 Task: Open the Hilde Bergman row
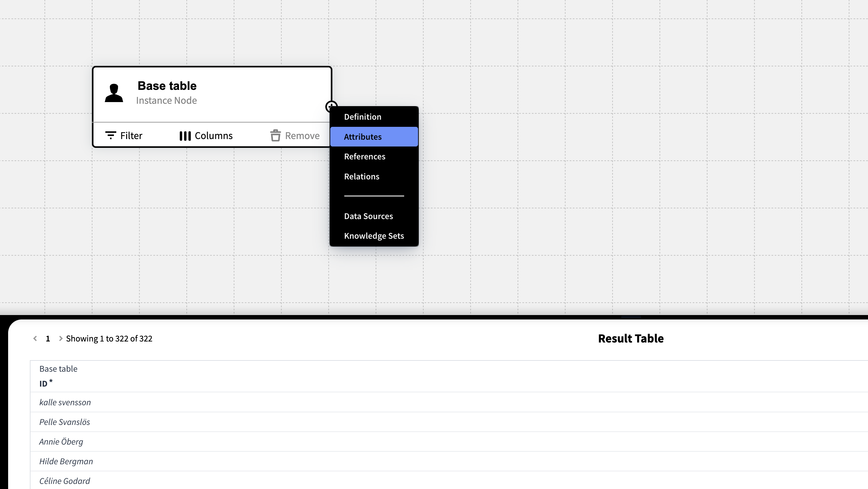[x=66, y=461]
